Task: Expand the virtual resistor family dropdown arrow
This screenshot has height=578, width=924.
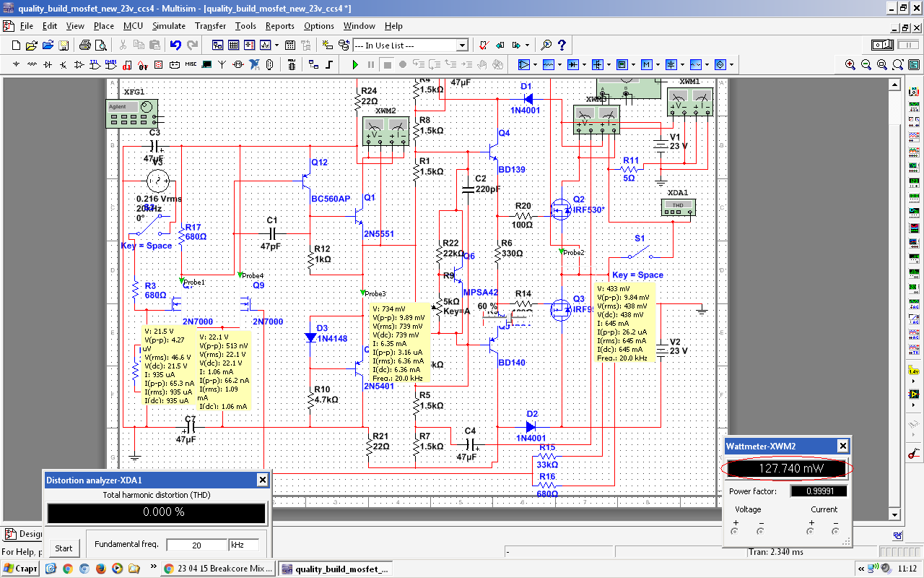Action: (x=559, y=64)
